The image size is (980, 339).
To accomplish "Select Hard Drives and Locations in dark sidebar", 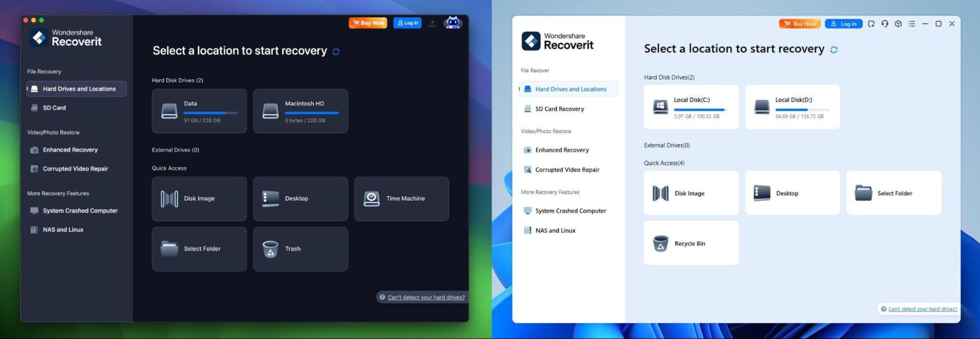I will click(x=76, y=89).
